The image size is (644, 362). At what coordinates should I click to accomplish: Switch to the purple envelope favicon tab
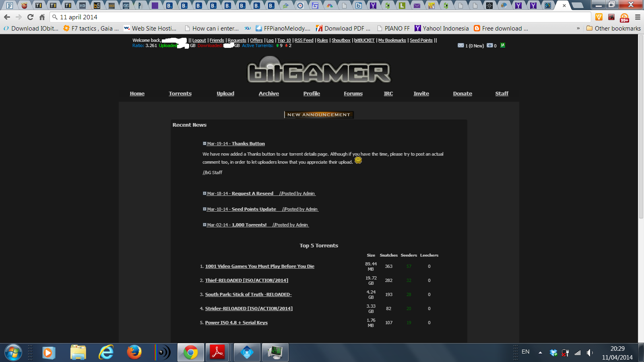(417, 6)
